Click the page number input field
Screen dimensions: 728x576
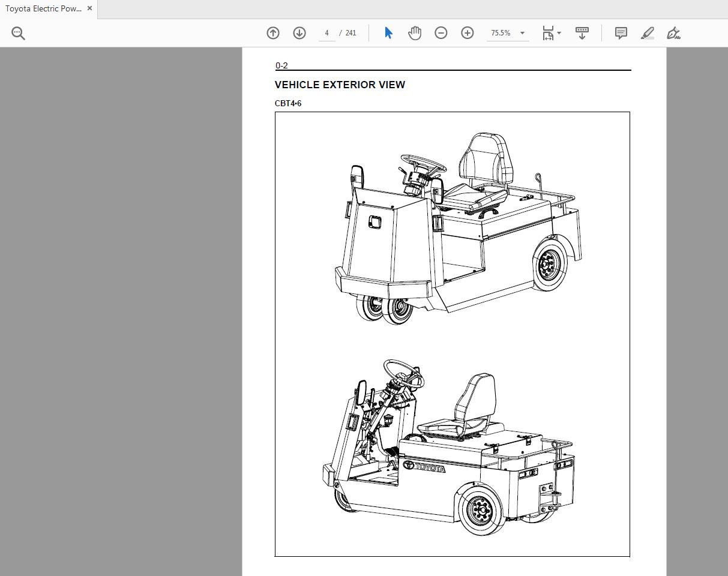click(326, 33)
